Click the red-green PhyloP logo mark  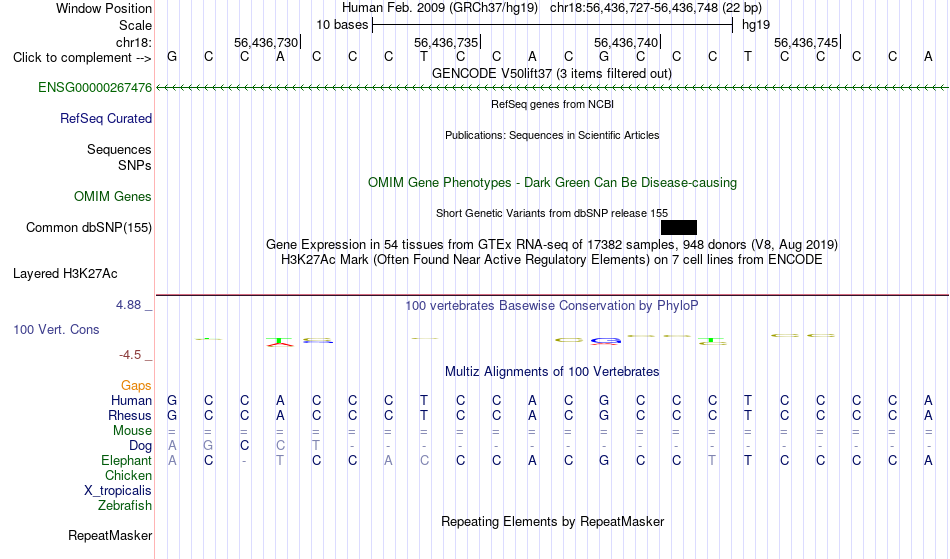[x=279, y=342]
